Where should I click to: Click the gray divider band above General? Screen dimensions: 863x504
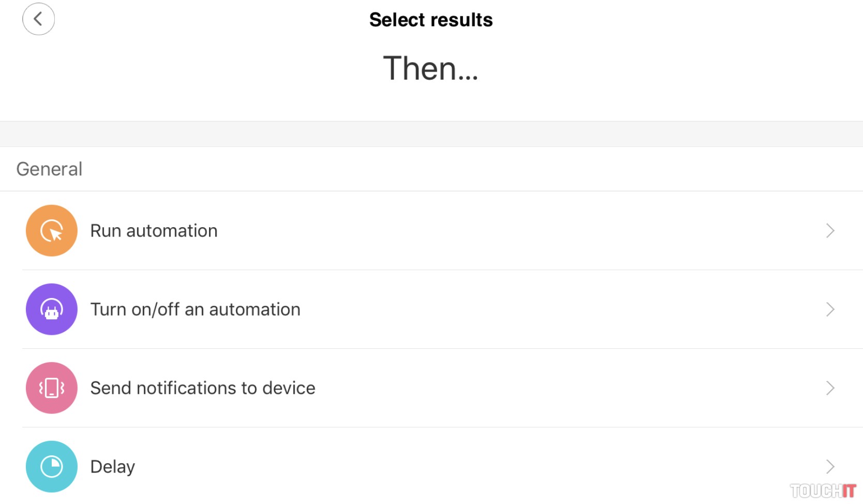430,134
